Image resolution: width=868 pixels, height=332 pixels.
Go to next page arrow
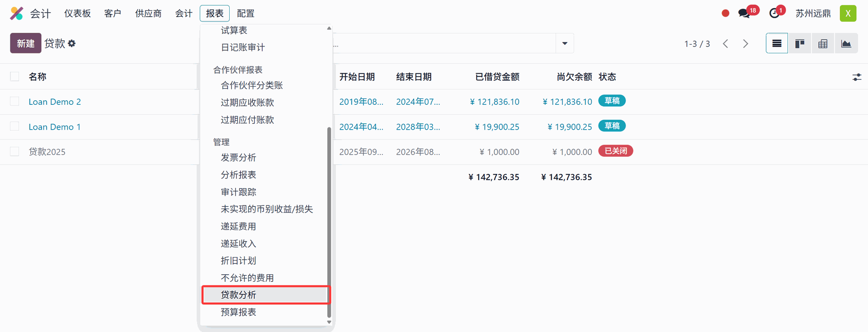point(745,43)
